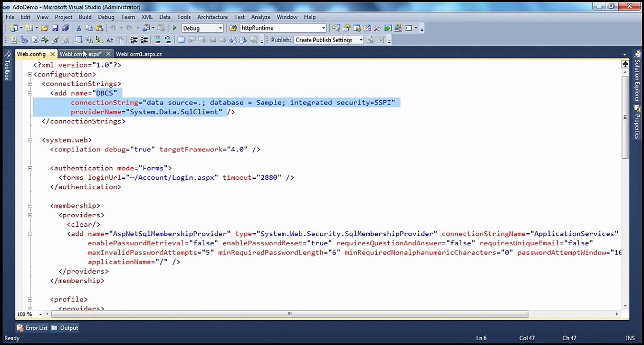Click the "AspNetSqlMembershipProvider" name value
This screenshot has height=345, width=644.
click(169, 234)
